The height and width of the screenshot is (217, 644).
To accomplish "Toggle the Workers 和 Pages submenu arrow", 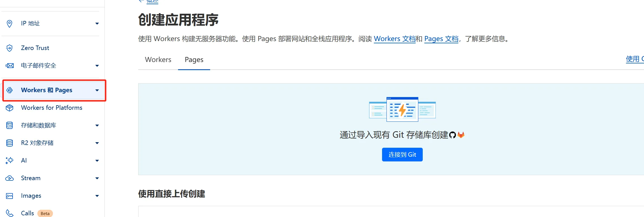I will (x=97, y=90).
